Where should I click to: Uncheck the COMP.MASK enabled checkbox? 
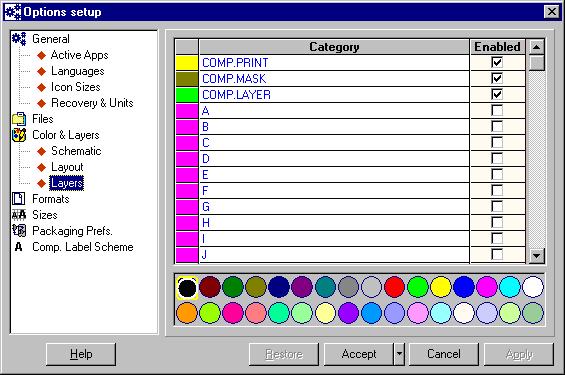497,78
